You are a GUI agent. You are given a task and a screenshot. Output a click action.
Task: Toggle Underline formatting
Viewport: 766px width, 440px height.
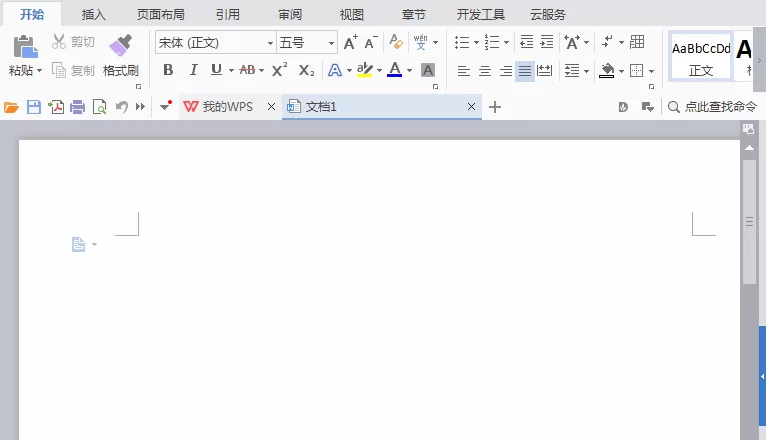tap(216, 70)
